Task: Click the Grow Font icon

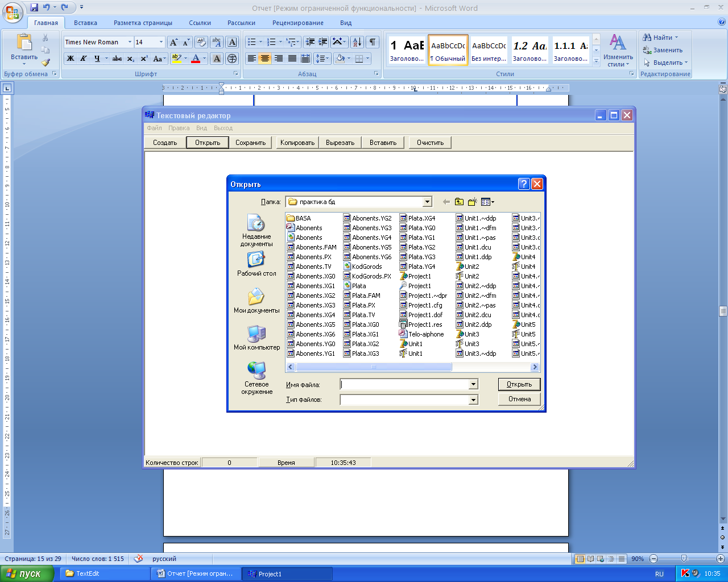Action: click(x=174, y=42)
